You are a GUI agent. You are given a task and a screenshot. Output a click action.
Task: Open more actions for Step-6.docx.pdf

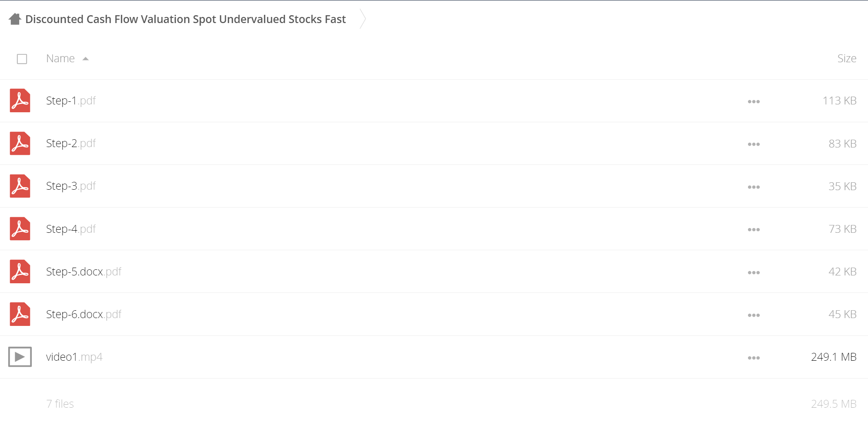(754, 315)
